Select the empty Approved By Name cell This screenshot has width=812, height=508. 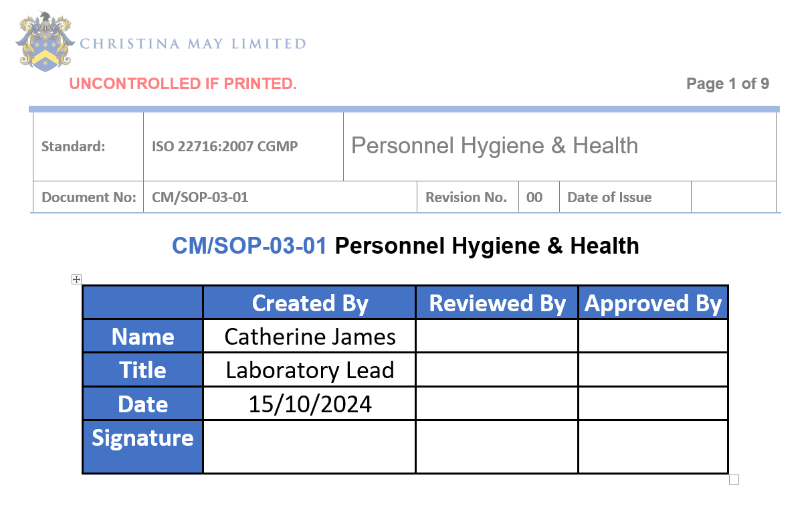pyautogui.click(x=653, y=336)
